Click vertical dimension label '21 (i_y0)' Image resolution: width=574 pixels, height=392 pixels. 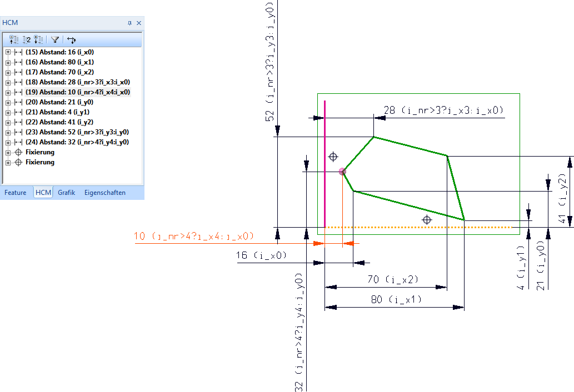[x=541, y=265]
